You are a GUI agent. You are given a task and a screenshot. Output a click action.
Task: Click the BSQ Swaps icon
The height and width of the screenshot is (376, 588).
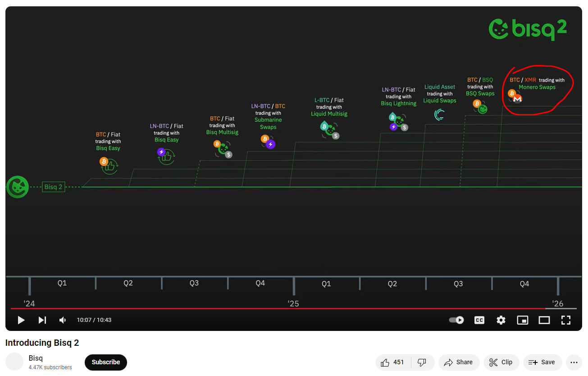point(480,106)
